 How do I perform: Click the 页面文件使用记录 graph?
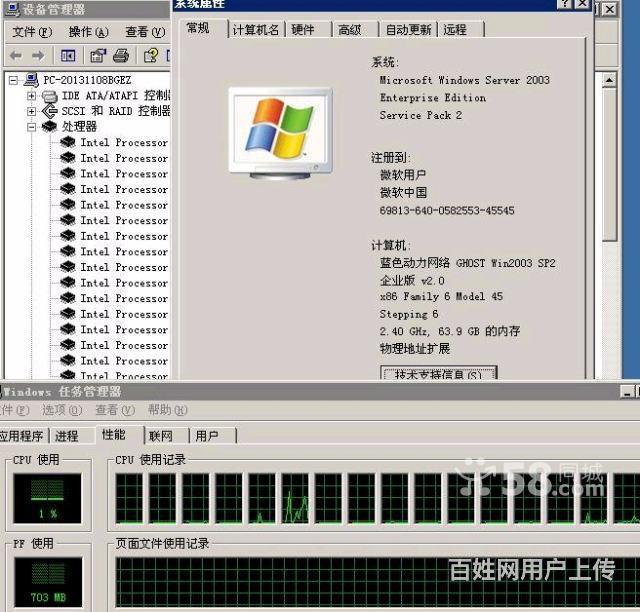click(377, 582)
